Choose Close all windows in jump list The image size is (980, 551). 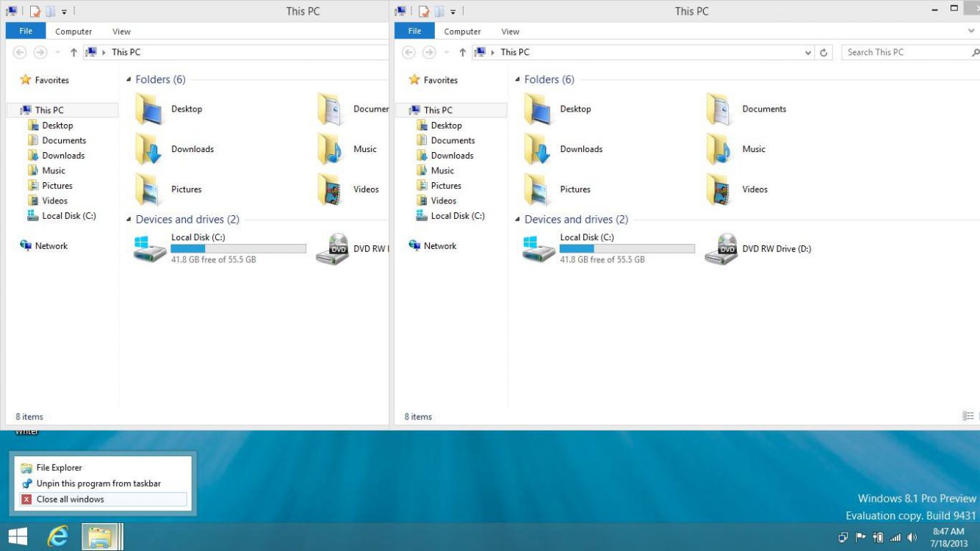pyautogui.click(x=103, y=500)
